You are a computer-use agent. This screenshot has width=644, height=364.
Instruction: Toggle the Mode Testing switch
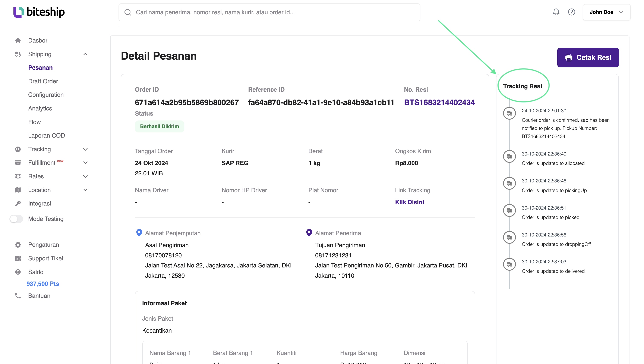16,219
